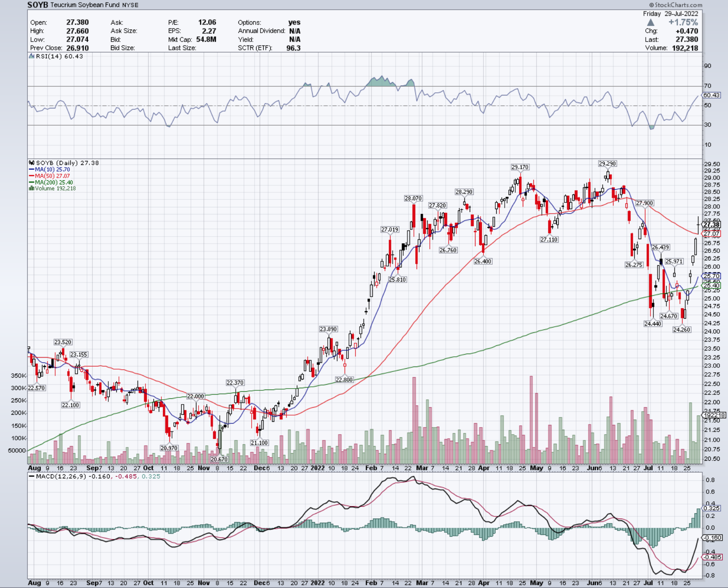The image size is (728, 588).
Task: Click the 23.520 price label
Action: [x=63, y=342]
